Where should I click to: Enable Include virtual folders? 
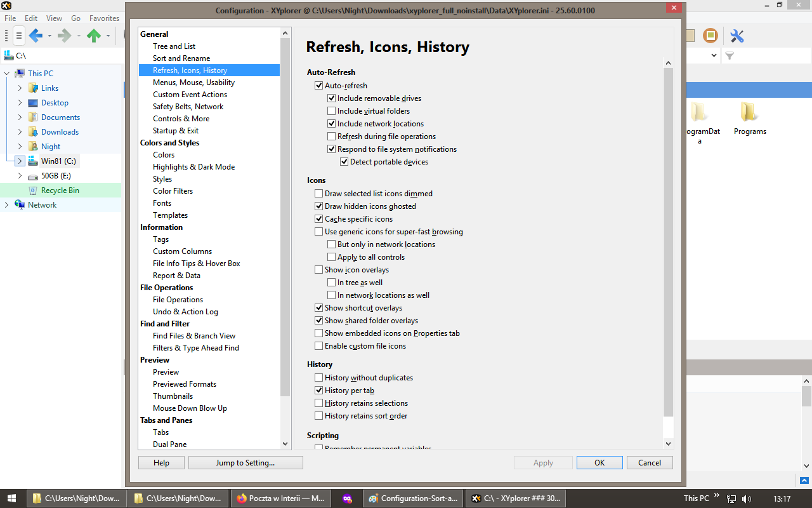point(331,110)
